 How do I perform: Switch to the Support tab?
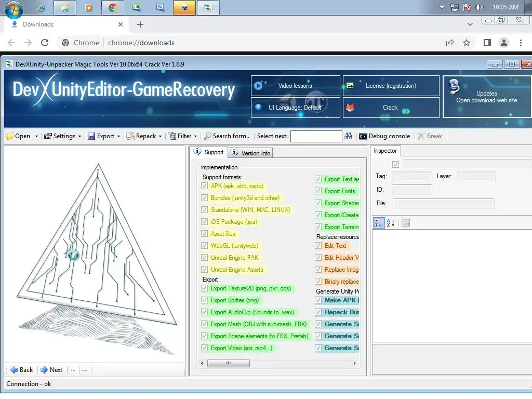tap(209, 152)
